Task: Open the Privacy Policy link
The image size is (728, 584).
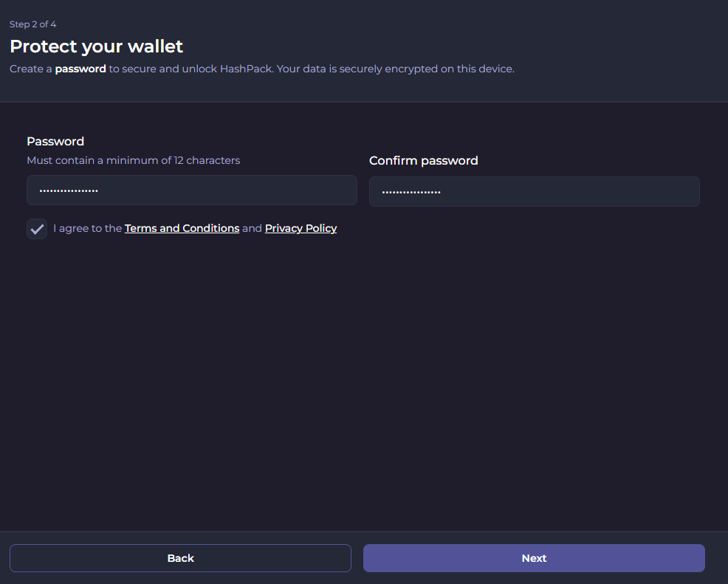Action: [301, 229]
